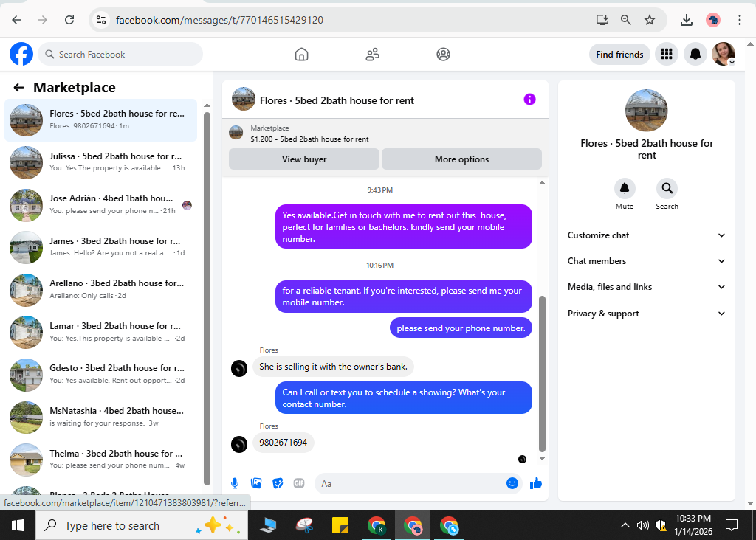Reload the page
This screenshot has height=540, width=756.
(x=69, y=20)
